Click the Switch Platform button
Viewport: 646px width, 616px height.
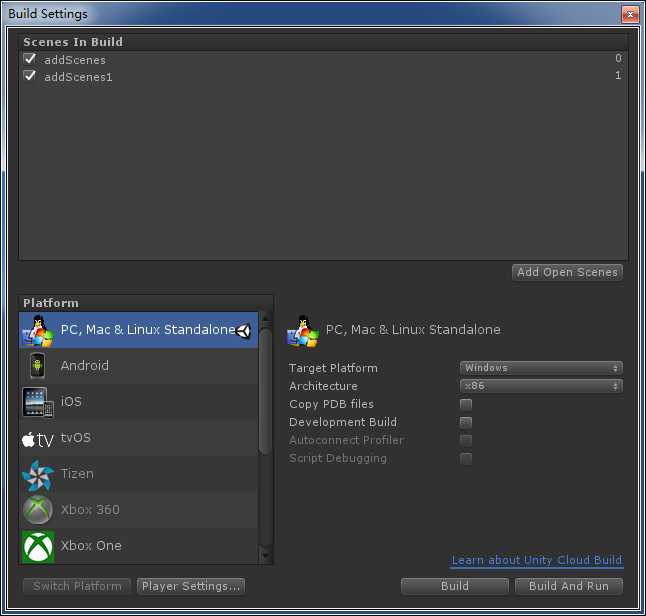(x=77, y=586)
